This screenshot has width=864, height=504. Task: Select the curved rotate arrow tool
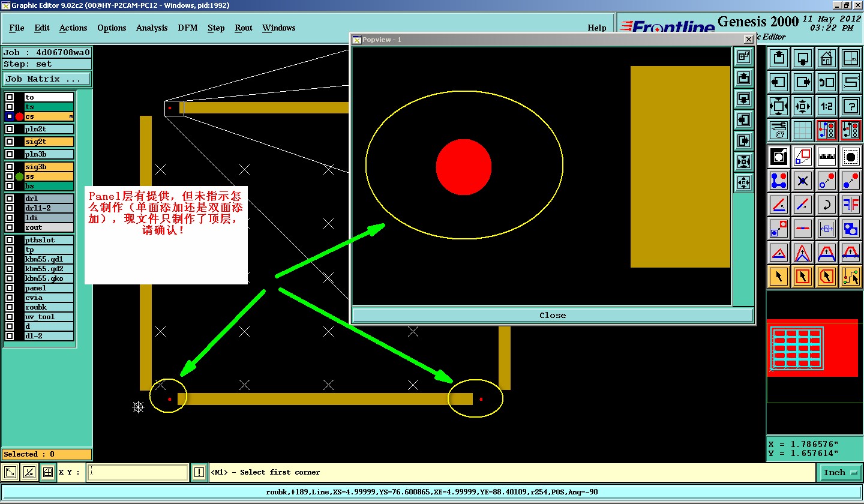point(827,205)
